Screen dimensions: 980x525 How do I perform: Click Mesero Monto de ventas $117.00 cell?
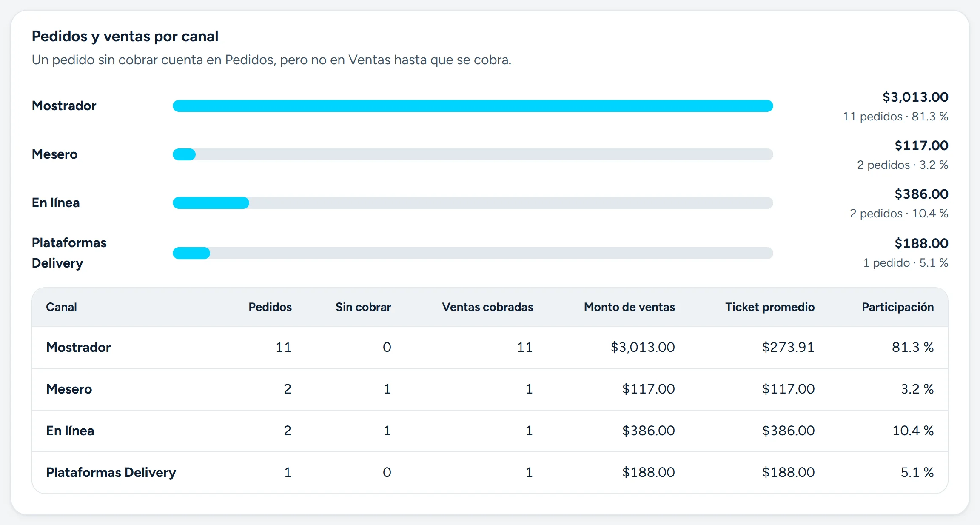(648, 389)
